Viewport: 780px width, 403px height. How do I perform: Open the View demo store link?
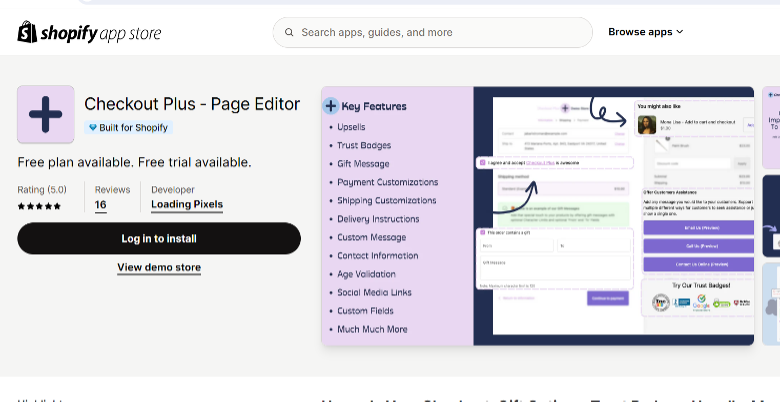[x=159, y=267]
